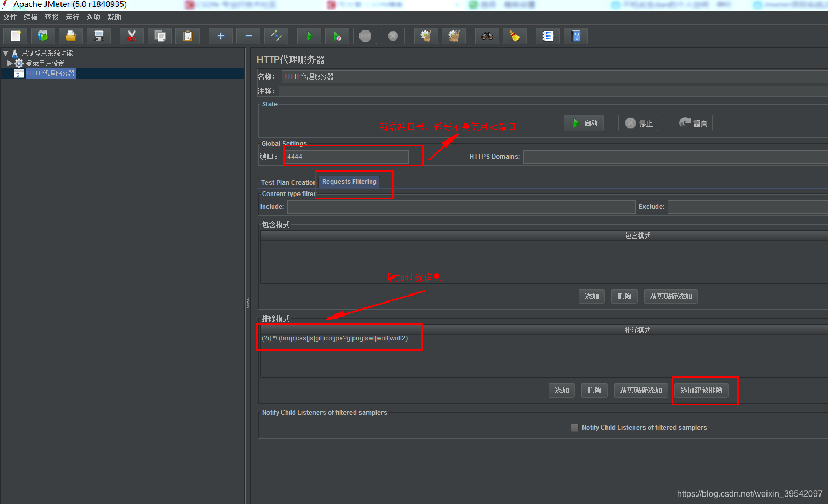828x504 pixels.
Task: Click the Expand all plus icon
Action: 220,36
